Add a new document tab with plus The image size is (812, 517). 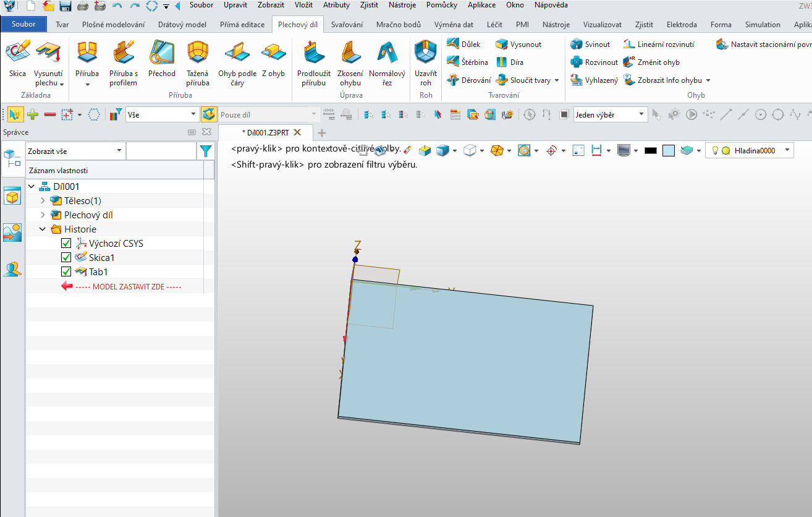321,132
